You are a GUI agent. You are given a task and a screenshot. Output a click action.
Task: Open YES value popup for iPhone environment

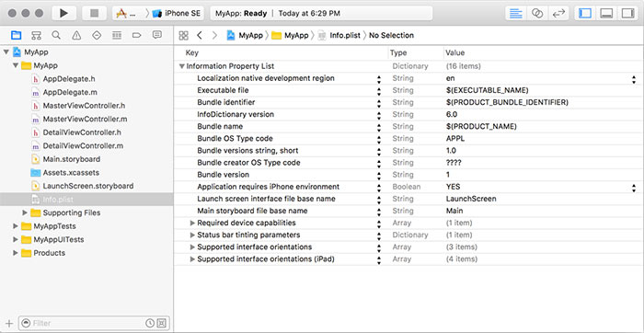(x=634, y=188)
